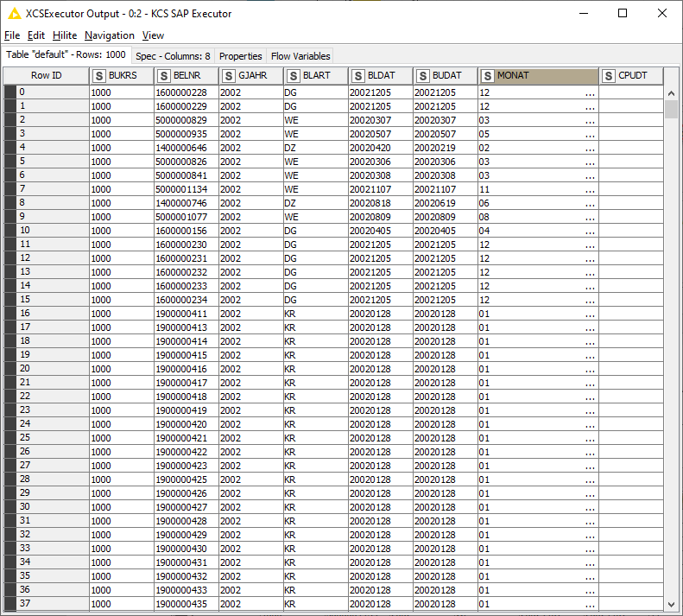The image size is (683, 616).
Task: Select the cell with document number 1600000228
Action: click(x=185, y=92)
